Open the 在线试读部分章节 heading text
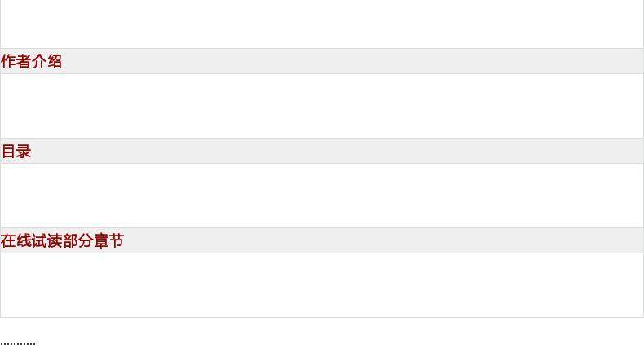This screenshot has width=644, height=361. pyautogui.click(x=62, y=241)
